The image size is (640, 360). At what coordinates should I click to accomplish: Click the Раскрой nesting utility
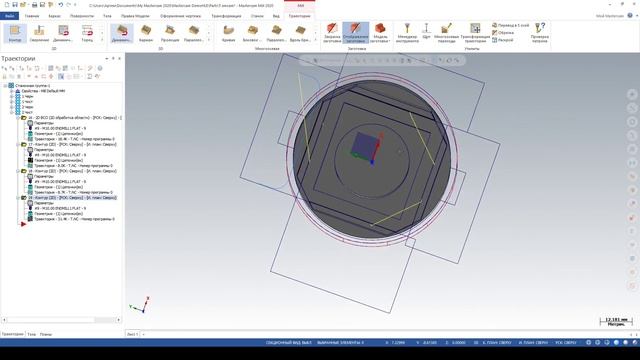tap(502, 40)
